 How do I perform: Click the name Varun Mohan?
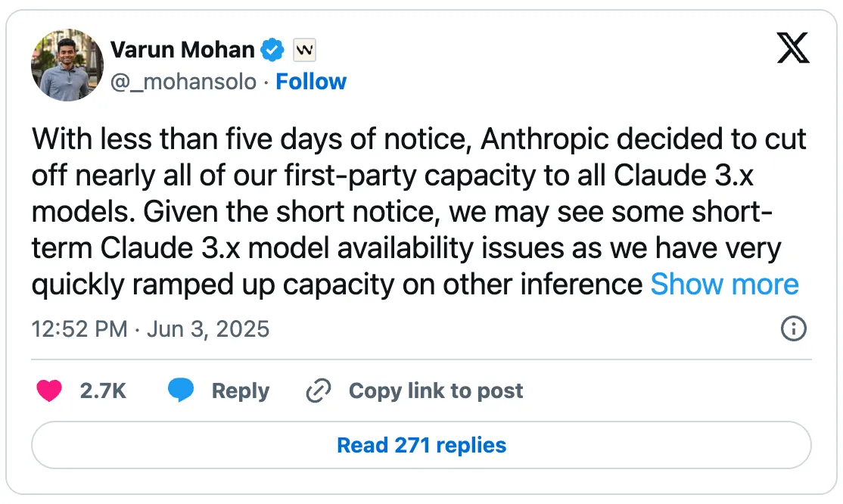point(183,49)
